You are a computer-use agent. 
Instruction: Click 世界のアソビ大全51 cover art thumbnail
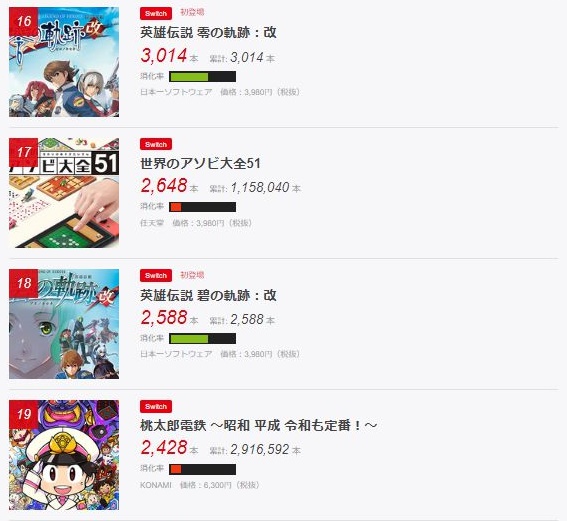click(x=64, y=193)
